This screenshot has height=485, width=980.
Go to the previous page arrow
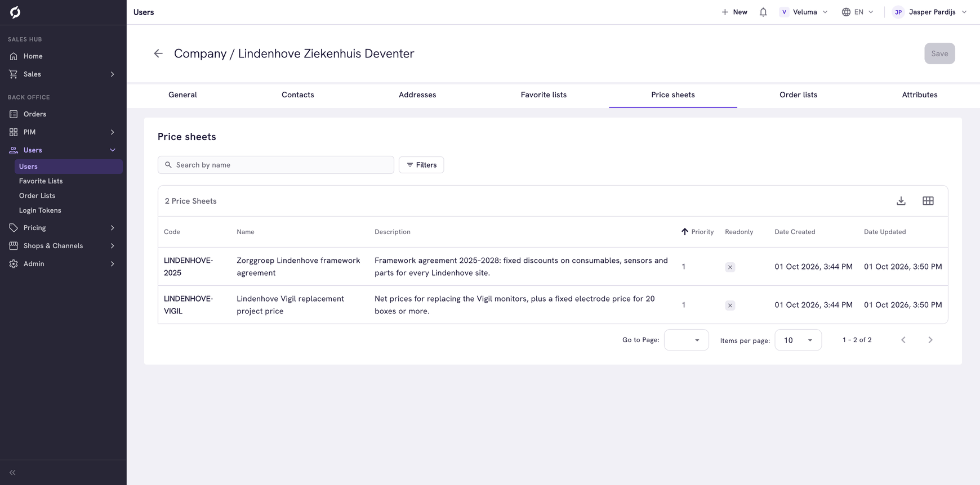(x=903, y=340)
